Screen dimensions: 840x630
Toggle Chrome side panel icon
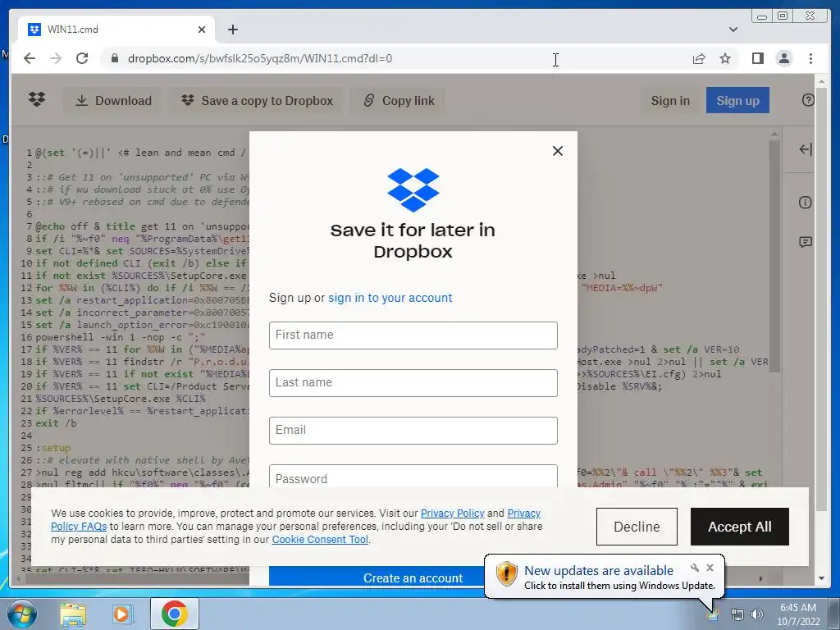point(757,58)
